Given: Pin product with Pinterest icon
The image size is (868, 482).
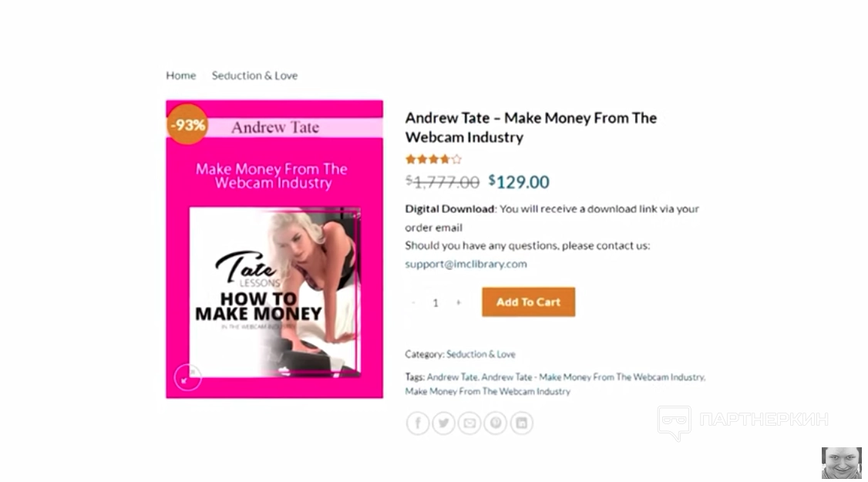Looking at the screenshot, I should [x=496, y=423].
